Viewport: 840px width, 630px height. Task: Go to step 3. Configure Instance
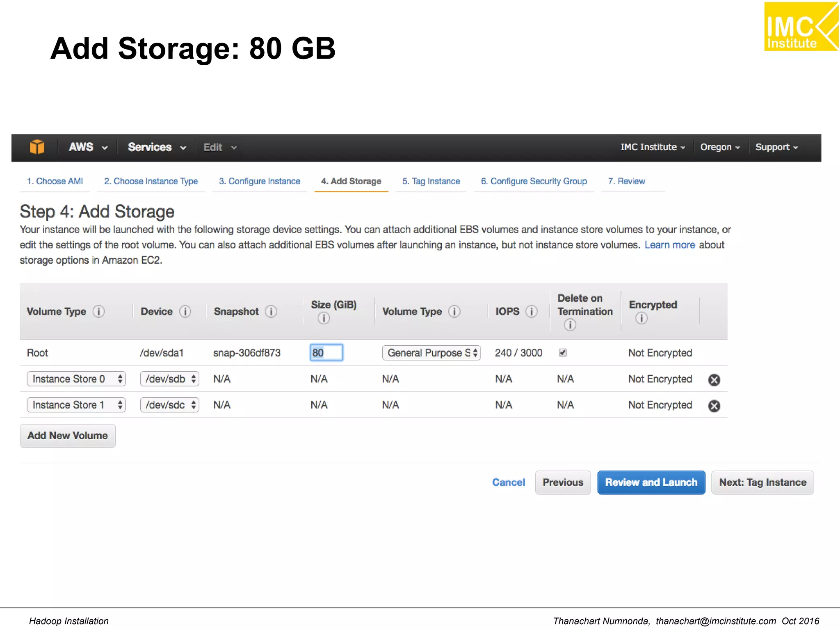pos(260,181)
